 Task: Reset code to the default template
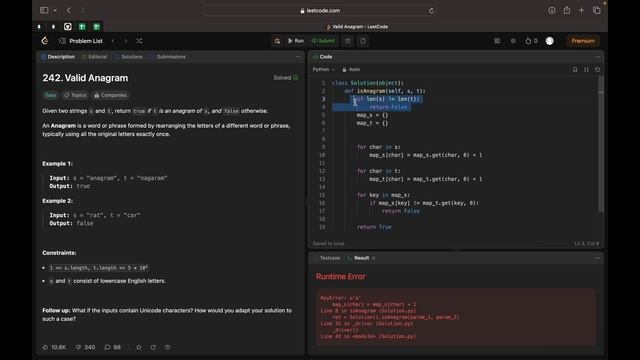click(598, 70)
